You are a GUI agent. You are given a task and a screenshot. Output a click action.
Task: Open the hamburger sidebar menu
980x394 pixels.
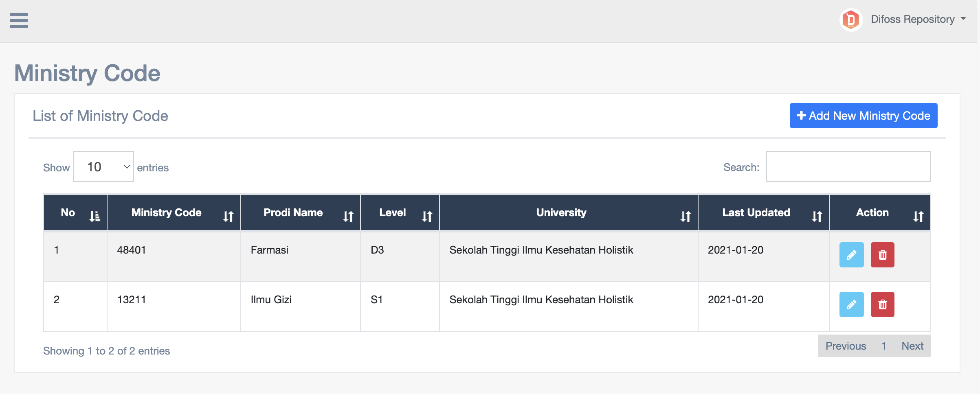click(19, 20)
